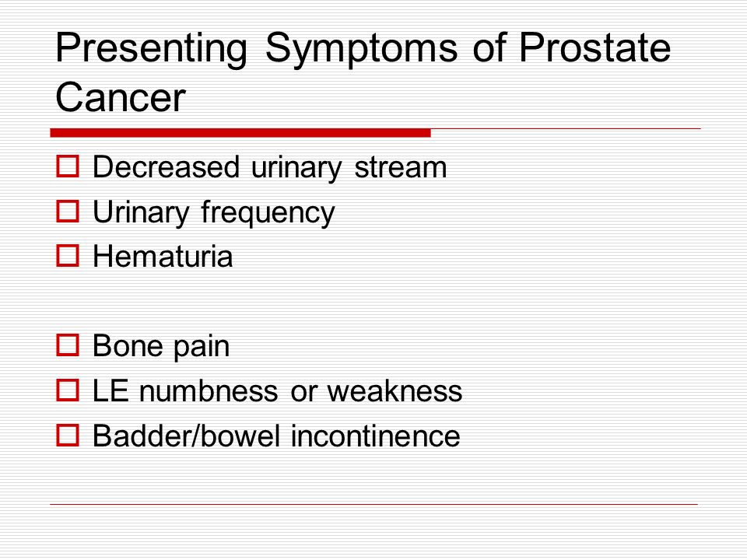Image resolution: width=747 pixels, height=560 pixels.
Task: Click the LE numbness or weakness line
Action: 277,391
